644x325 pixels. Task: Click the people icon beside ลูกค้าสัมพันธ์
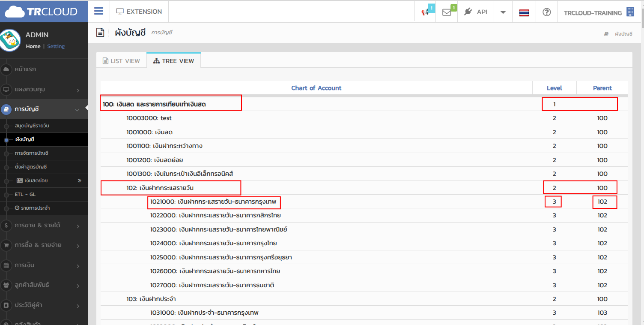(6, 285)
